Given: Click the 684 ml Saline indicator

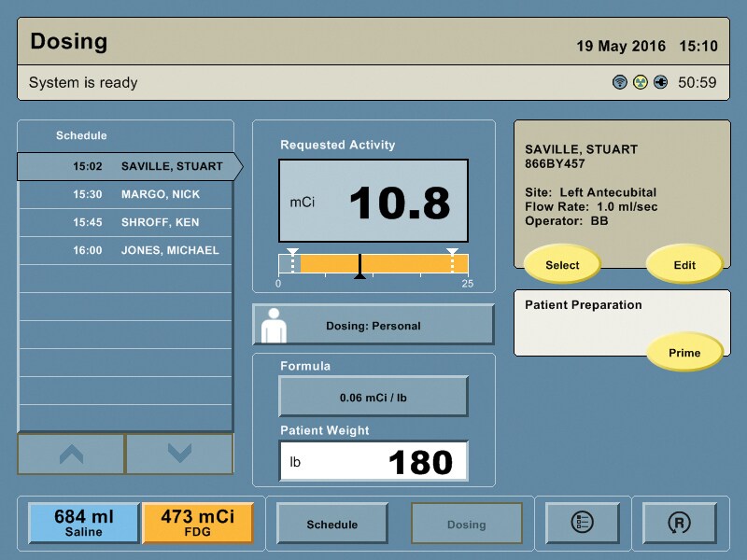Looking at the screenshot, I should point(84,523).
